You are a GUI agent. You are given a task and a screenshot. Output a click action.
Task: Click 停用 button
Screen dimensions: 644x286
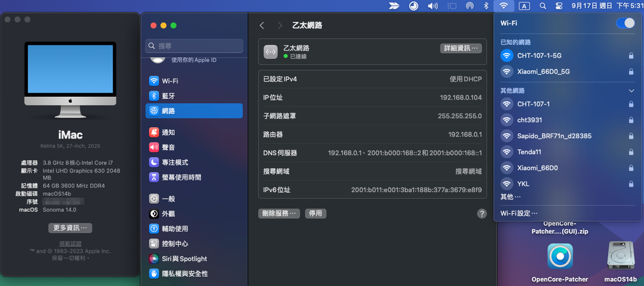point(316,214)
